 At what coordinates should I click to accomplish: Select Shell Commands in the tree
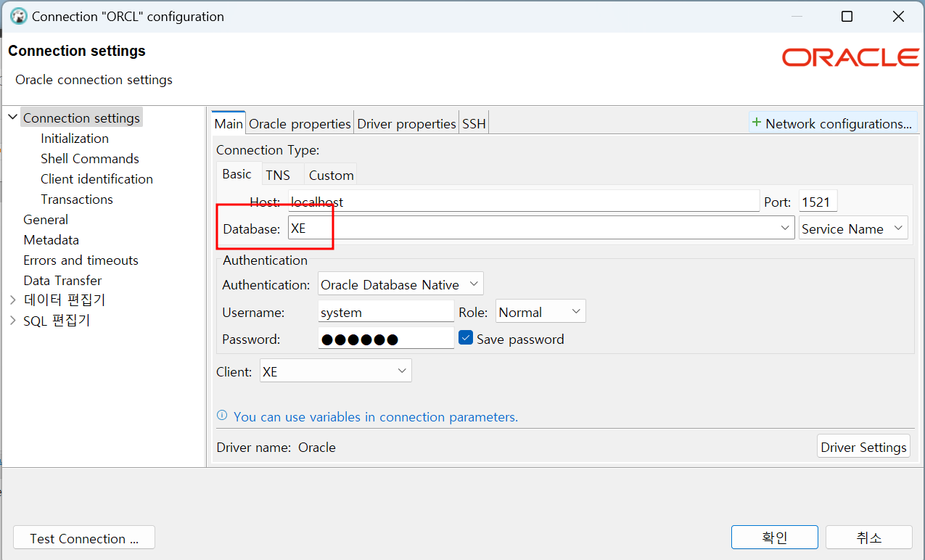[90, 158]
